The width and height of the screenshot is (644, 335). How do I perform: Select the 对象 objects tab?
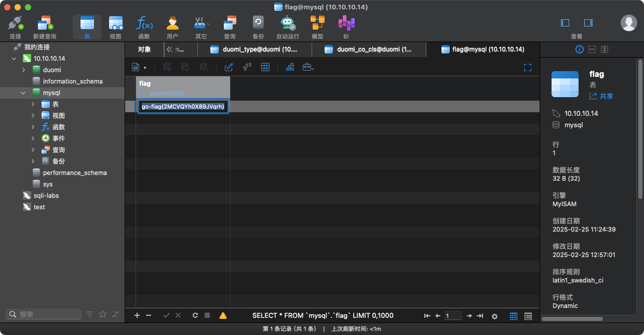point(144,49)
